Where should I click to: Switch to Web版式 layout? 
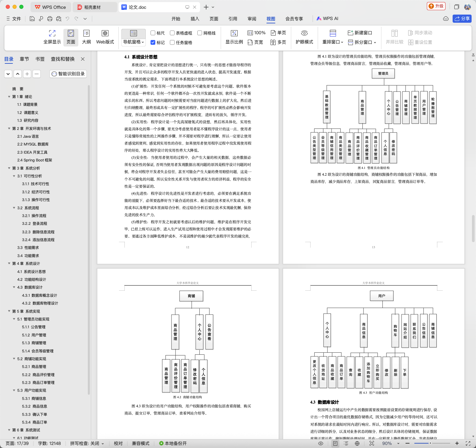[x=105, y=37]
